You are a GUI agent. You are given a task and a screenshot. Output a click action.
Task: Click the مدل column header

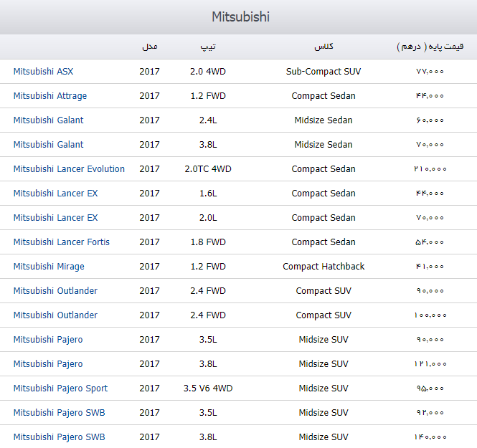coord(149,47)
